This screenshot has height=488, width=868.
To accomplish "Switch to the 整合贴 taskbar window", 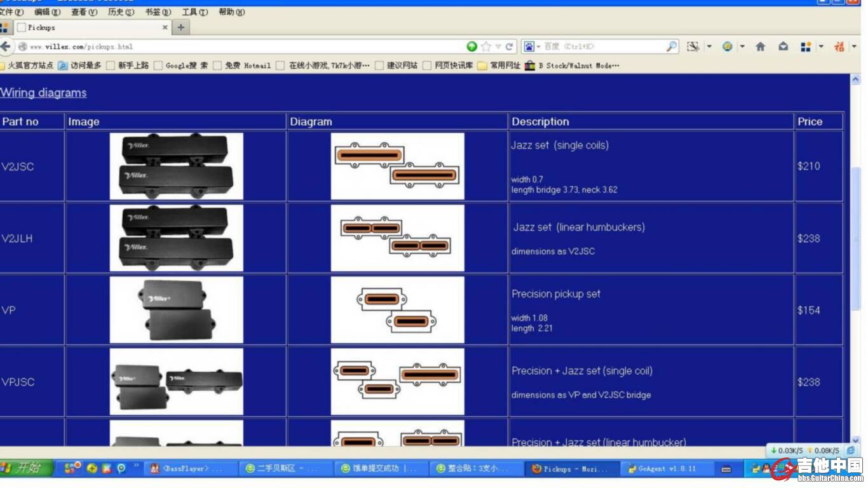I will [x=477, y=468].
